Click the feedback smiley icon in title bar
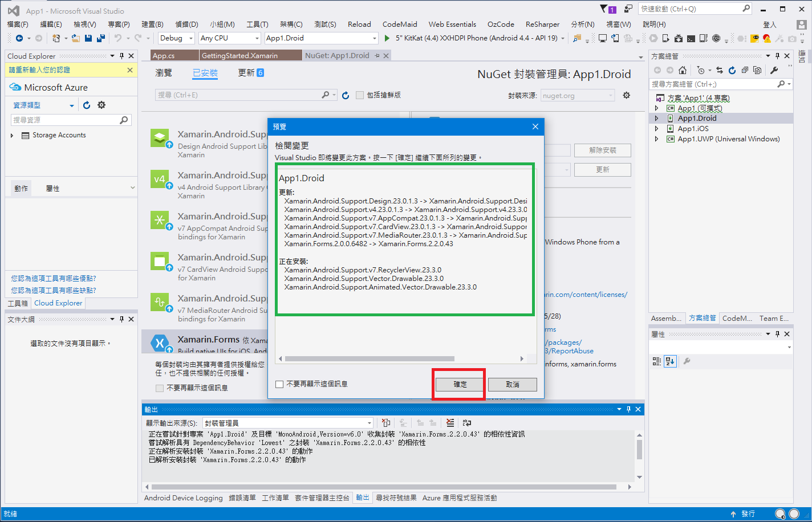This screenshot has width=812, height=522. [628, 9]
